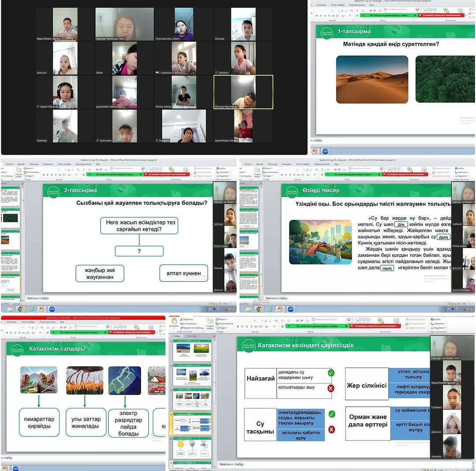Close the slides pane in the қауіпсіздік window
The image size is (476, 471).
click(x=214, y=336)
